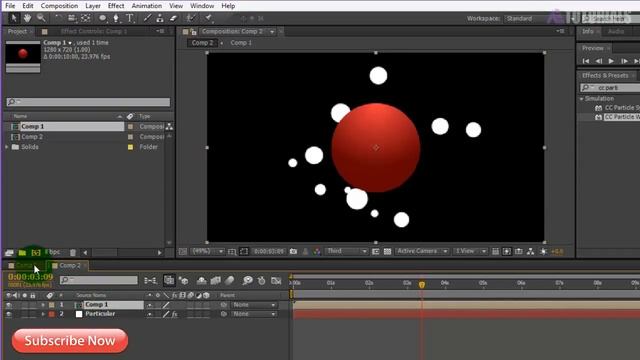Select the Brush tool
This screenshot has height=360, width=640.
click(147, 18)
